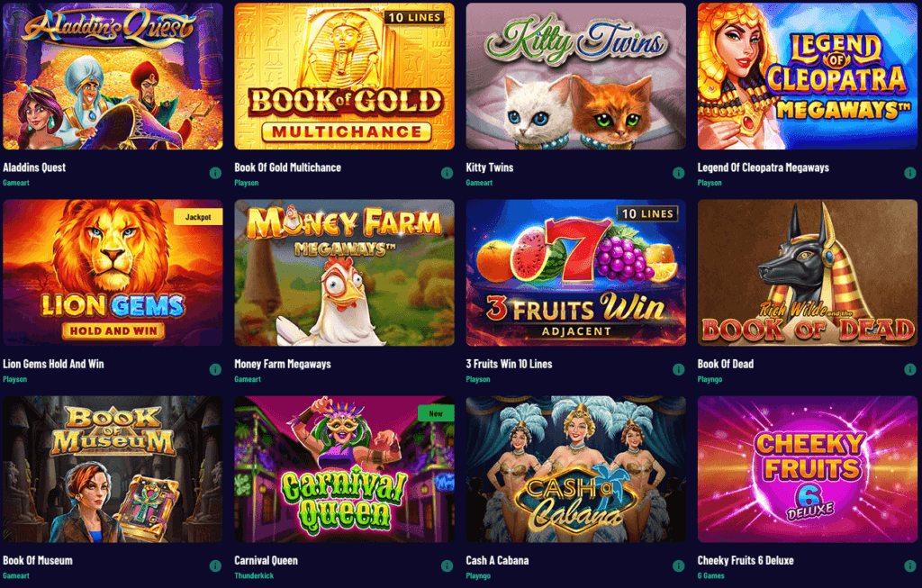The height and width of the screenshot is (588, 922).
Task: Click info icon for Lion Gems Hold And Win
Action: [x=215, y=369]
